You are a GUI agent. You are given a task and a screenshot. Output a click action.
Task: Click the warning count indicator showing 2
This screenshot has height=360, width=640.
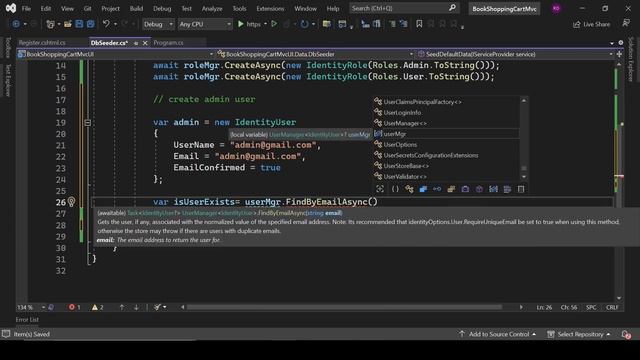click(98, 307)
